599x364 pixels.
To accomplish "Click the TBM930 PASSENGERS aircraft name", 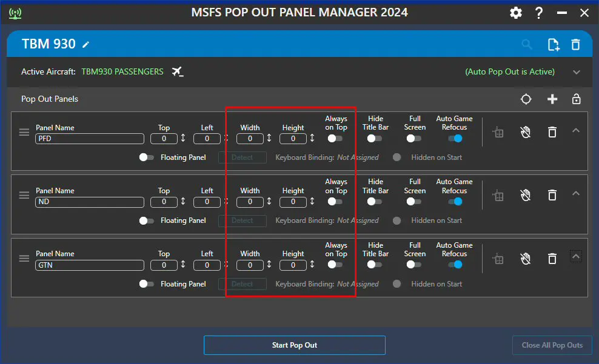I will coord(122,71).
